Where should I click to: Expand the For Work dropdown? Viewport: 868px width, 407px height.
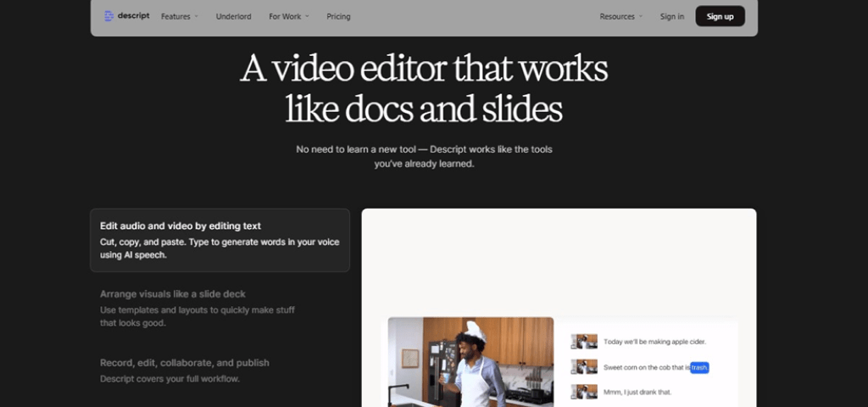click(x=286, y=16)
